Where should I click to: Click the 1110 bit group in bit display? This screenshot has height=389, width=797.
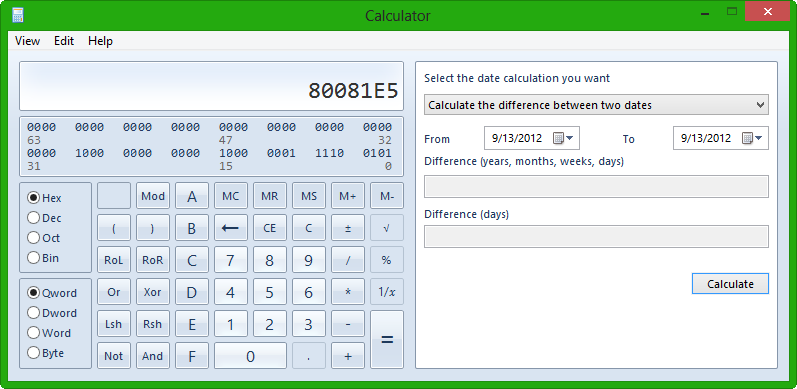pos(329,153)
